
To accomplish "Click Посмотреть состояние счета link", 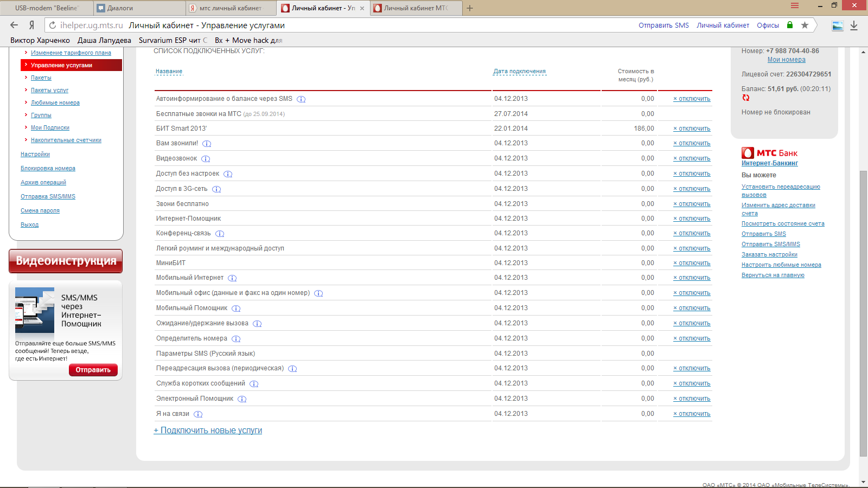I will [783, 223].
